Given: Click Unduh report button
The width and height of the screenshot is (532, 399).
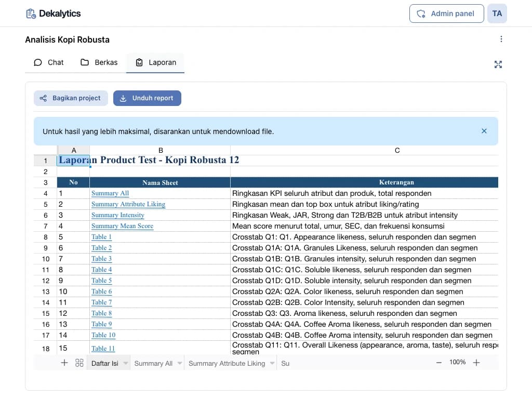Looking at the screenshot, I should pos(147,98).
